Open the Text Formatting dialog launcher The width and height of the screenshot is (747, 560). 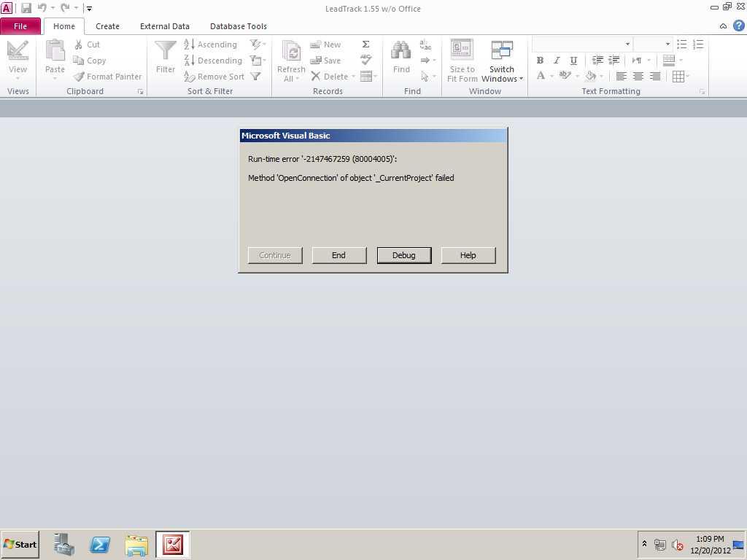703,91
